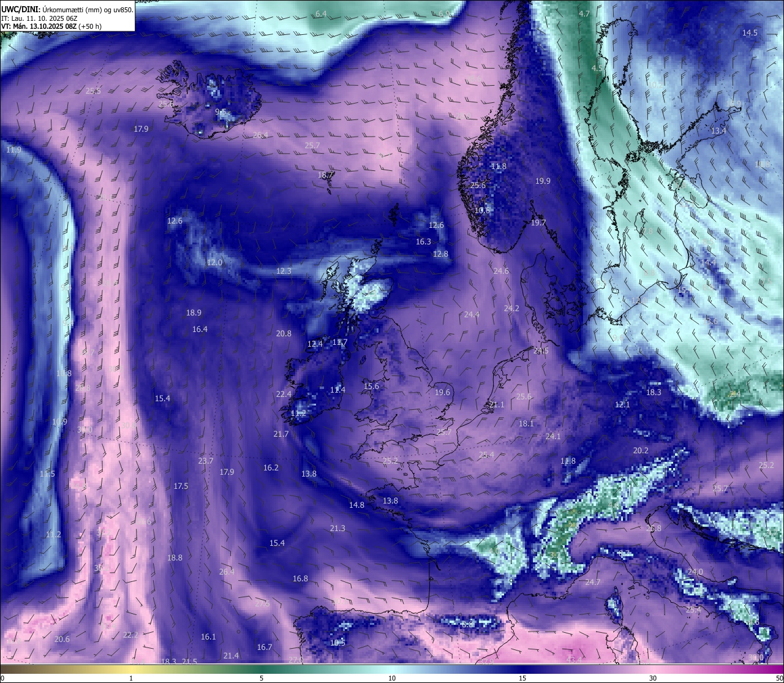Click the 16.4 value label
Image resolution: width=784 pixels, height=683 pixels.
click(200, 329)
